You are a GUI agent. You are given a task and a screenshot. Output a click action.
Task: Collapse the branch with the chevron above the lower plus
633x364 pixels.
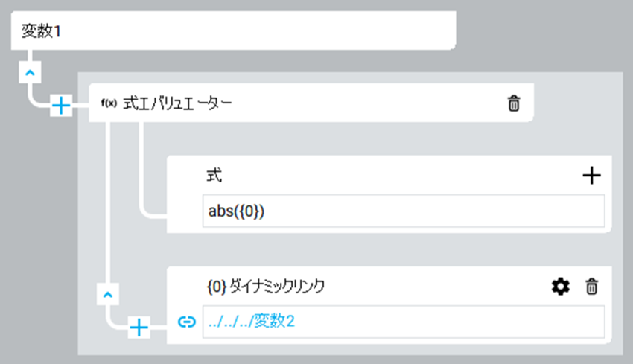pyautogui.click(x=109, y=295)
